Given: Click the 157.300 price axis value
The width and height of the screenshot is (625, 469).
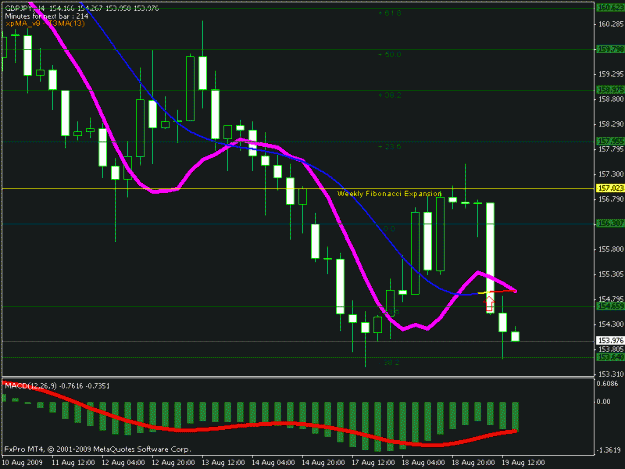Looking at the screenshot, I should point(611,174).
